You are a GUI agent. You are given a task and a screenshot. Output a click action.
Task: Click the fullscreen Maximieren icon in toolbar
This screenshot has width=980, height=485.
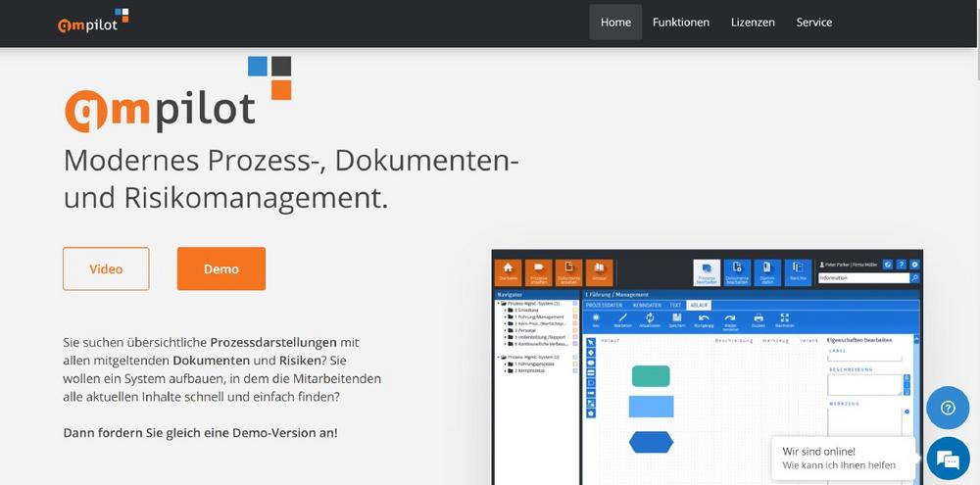click(x=784, y=318)
